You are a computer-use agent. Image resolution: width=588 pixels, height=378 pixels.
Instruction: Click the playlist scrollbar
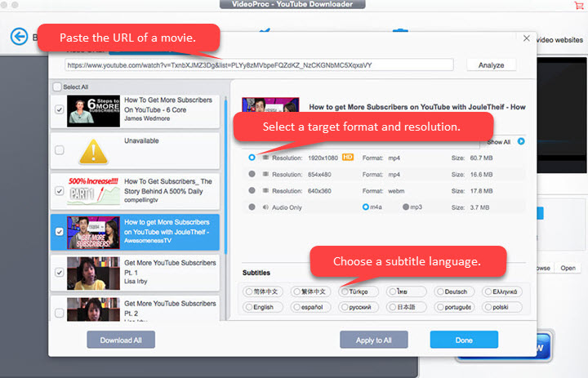(x=225, y=176)
